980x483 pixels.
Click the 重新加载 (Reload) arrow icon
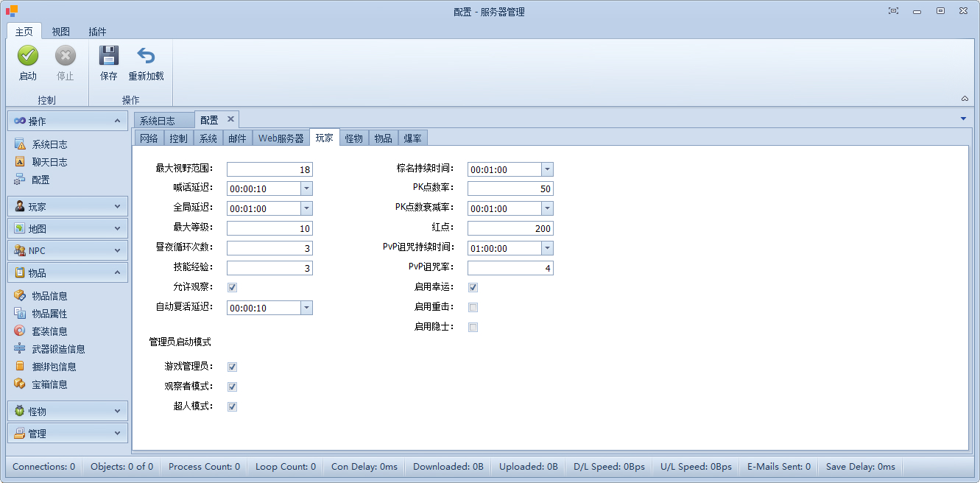coord(146,57)
